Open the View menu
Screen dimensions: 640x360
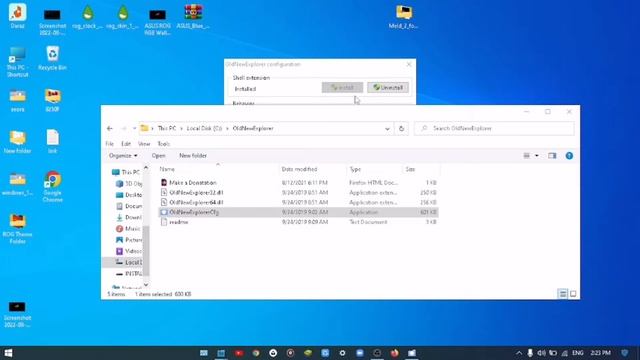click(x=144, y=144)
